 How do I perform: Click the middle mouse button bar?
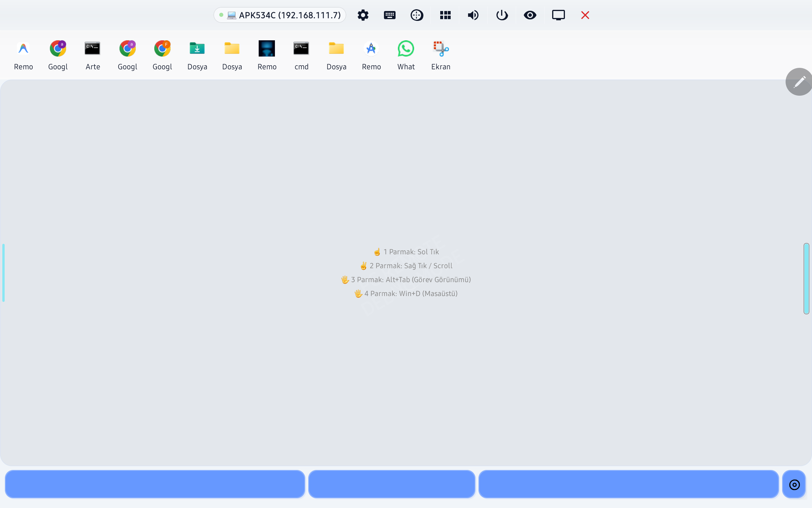pos(392,484)
